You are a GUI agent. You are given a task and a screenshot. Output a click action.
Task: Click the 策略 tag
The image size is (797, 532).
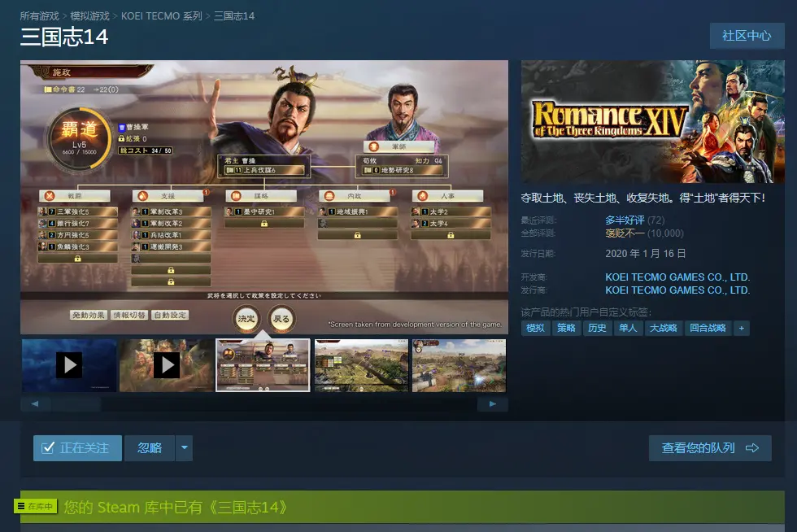pyautogui.click(x=566, y=328)
